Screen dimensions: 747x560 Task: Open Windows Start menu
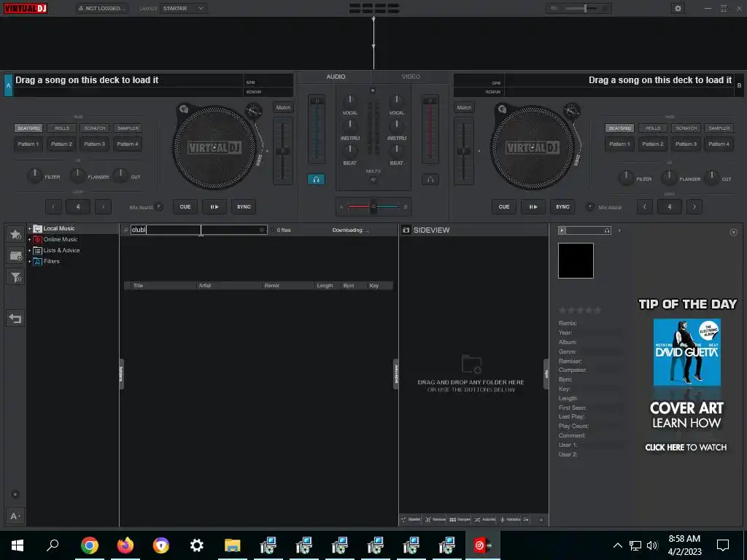click(x=18, y=545)
